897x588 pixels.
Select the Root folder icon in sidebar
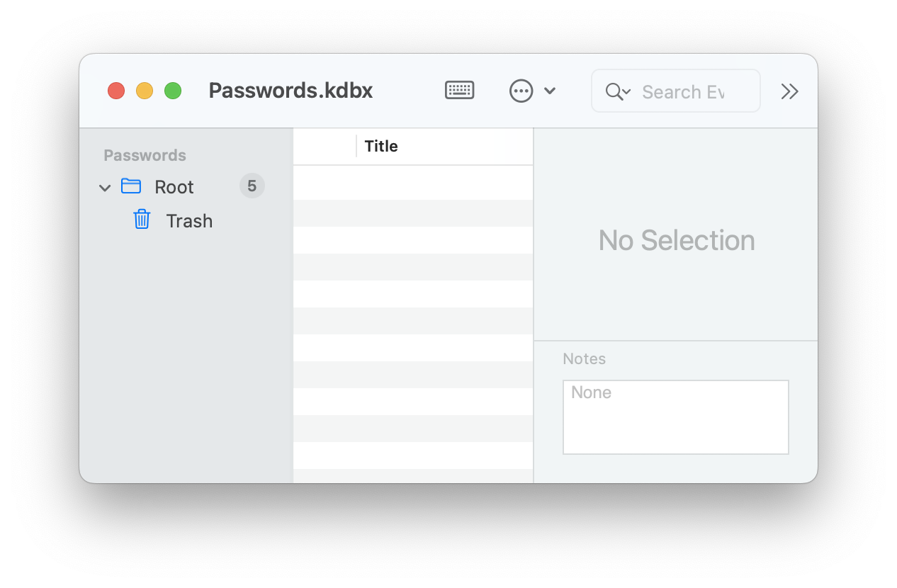tap(131, 186)
